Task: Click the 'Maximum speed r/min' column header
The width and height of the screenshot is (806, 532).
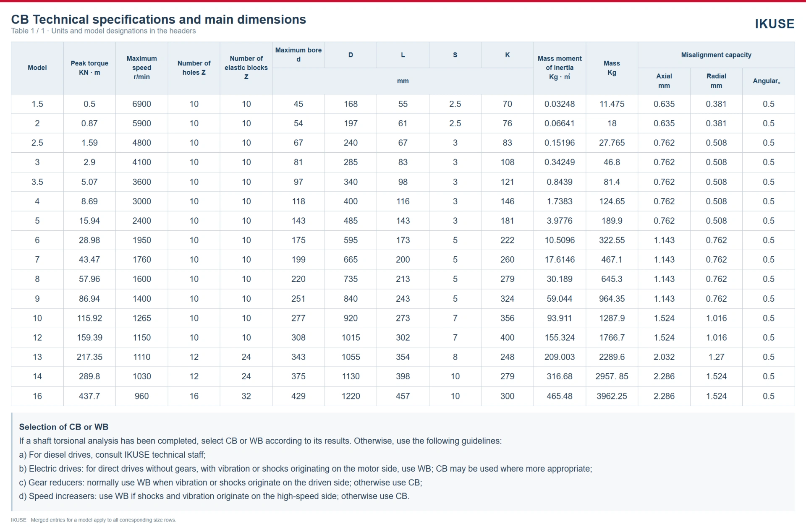Action: pos(141,68)
